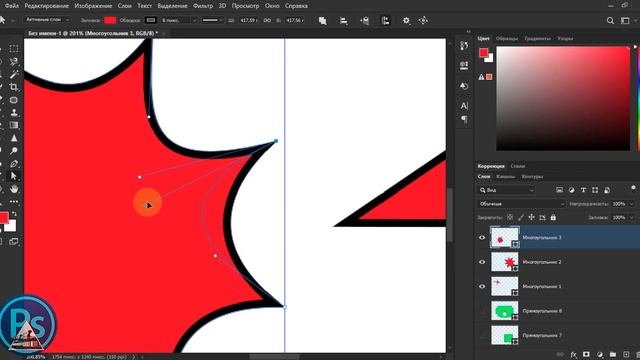
Task: Show the Прямоугольник 7 layer
Action: click(x=482, y=336)
